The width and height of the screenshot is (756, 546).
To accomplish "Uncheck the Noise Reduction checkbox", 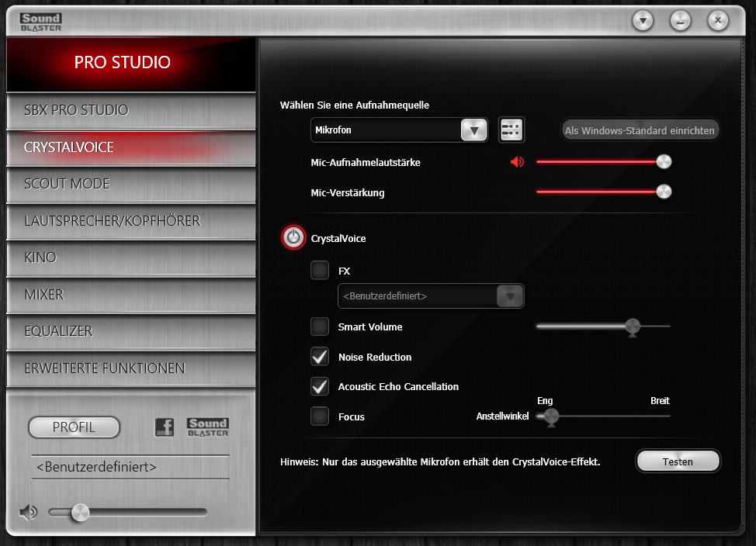I will (320, 357).
